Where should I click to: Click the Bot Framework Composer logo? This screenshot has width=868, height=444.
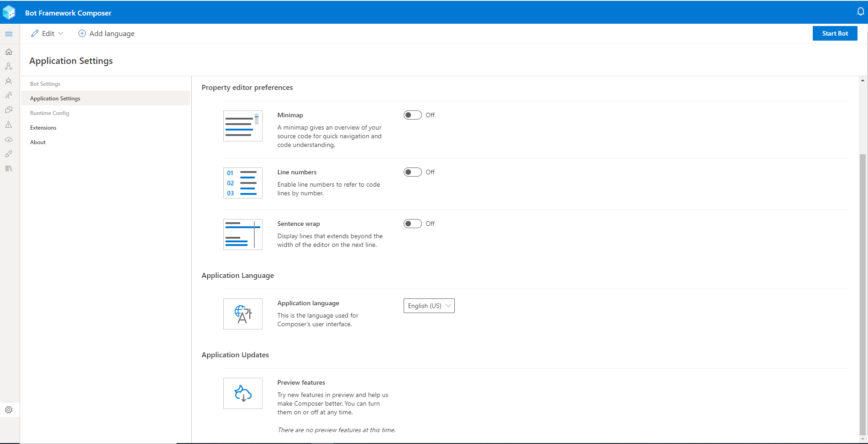[9, 12]
